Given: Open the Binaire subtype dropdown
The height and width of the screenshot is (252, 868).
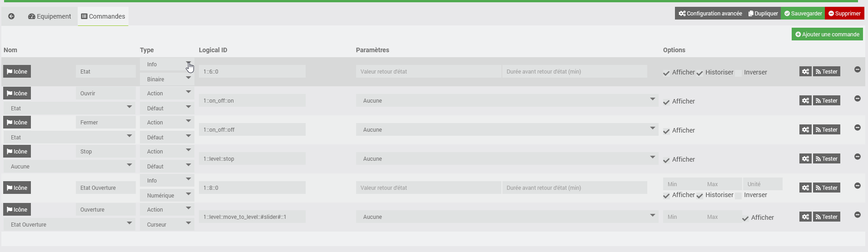Looking at the screenshot, I should click(x=167, y=79).
